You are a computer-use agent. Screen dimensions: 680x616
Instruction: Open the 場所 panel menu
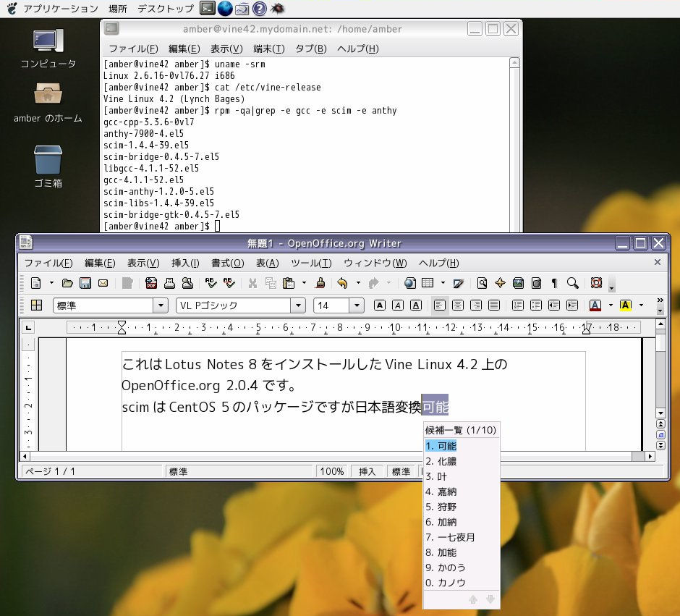[117, 9]
